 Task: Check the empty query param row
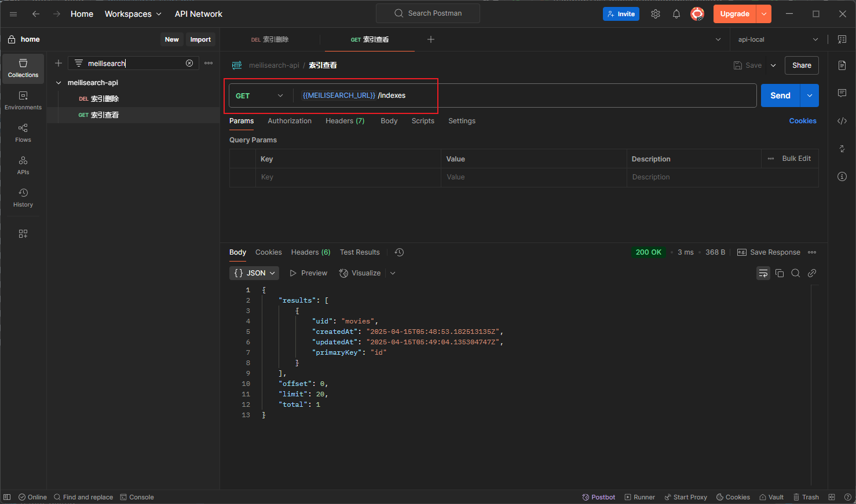click(x=243, y=176)
